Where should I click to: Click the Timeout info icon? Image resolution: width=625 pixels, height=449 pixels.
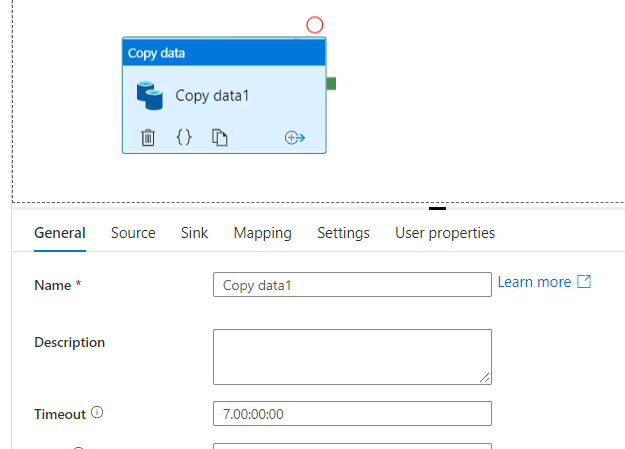pyautogui.click(x=97, y=412)
